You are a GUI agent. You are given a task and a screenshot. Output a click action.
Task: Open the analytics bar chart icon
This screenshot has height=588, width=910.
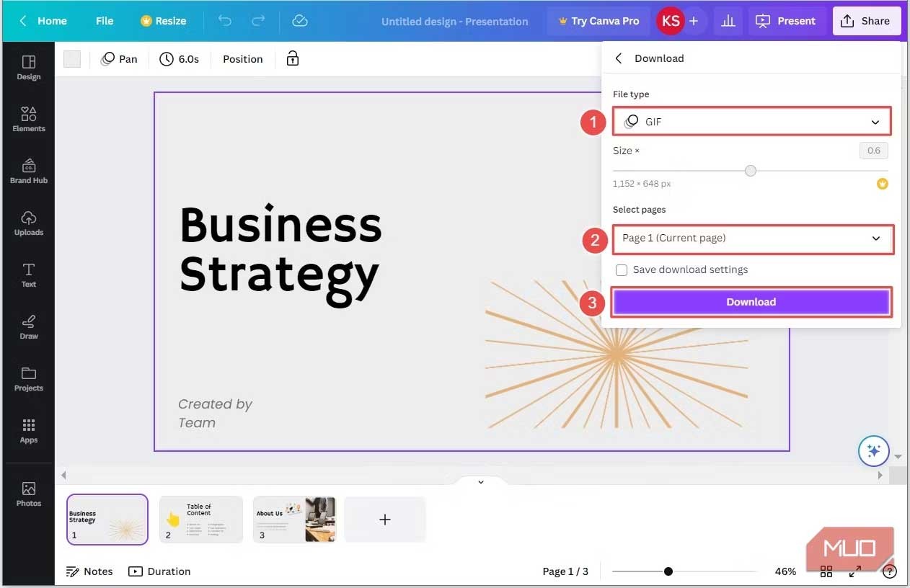coord(728,21)
